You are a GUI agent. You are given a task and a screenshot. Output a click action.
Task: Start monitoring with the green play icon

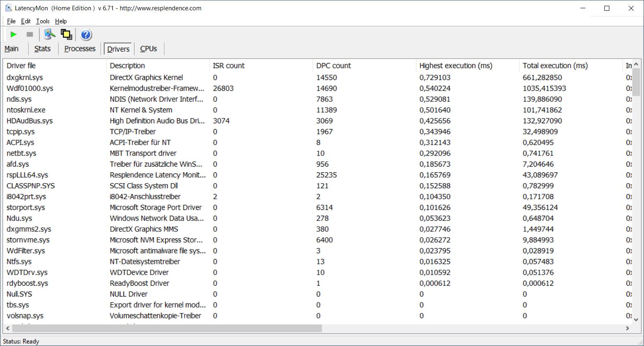14,35
